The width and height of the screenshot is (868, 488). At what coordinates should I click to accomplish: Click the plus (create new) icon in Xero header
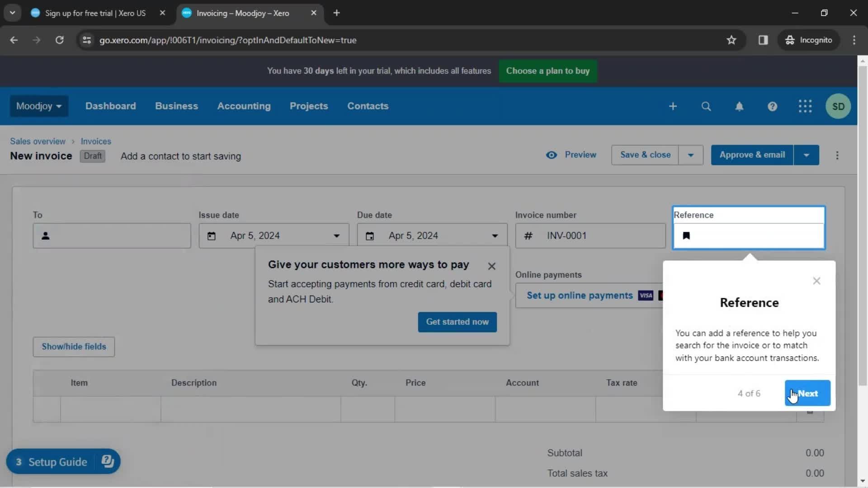tap(673, 106)
